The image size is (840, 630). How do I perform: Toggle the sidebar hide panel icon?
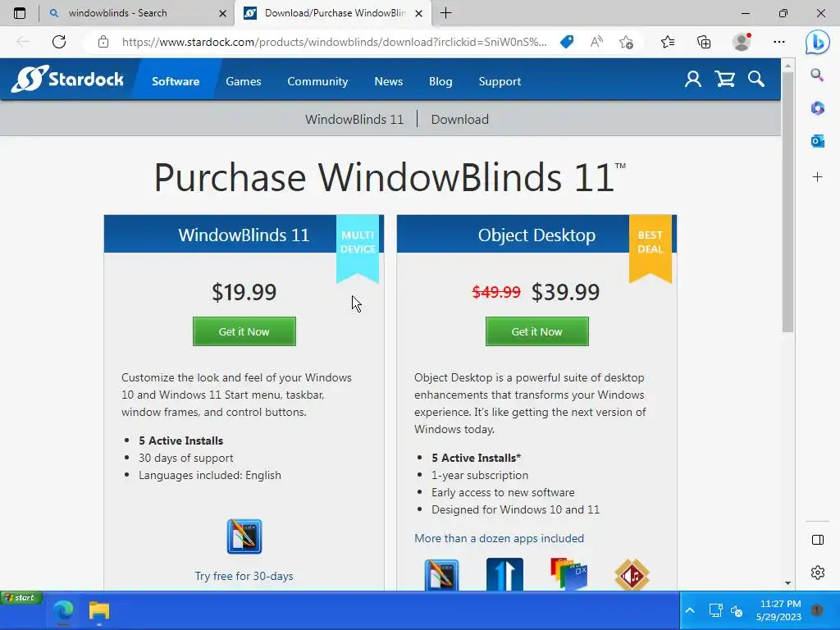pyautogui.click(x=818, y=540)
